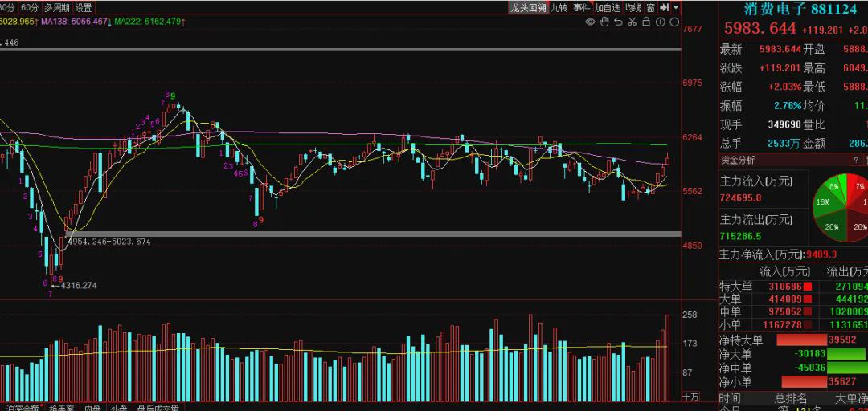Select the scissors cut tool icon

click(633, 22)
